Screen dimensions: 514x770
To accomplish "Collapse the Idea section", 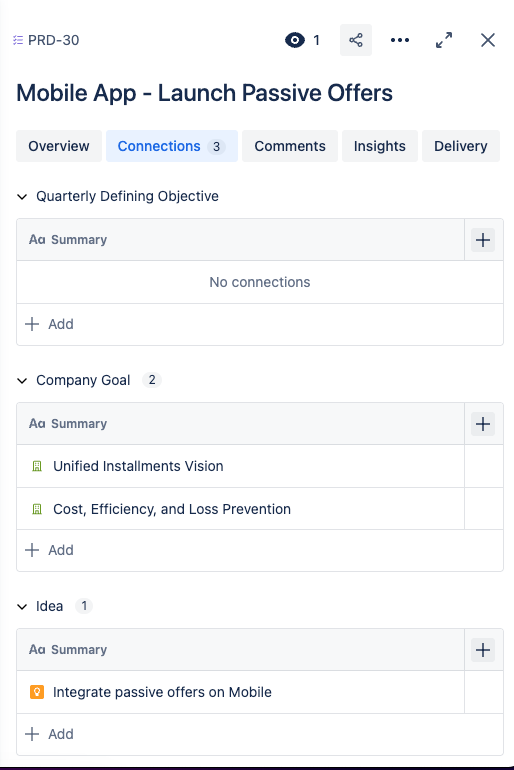I will coord(22,606).
